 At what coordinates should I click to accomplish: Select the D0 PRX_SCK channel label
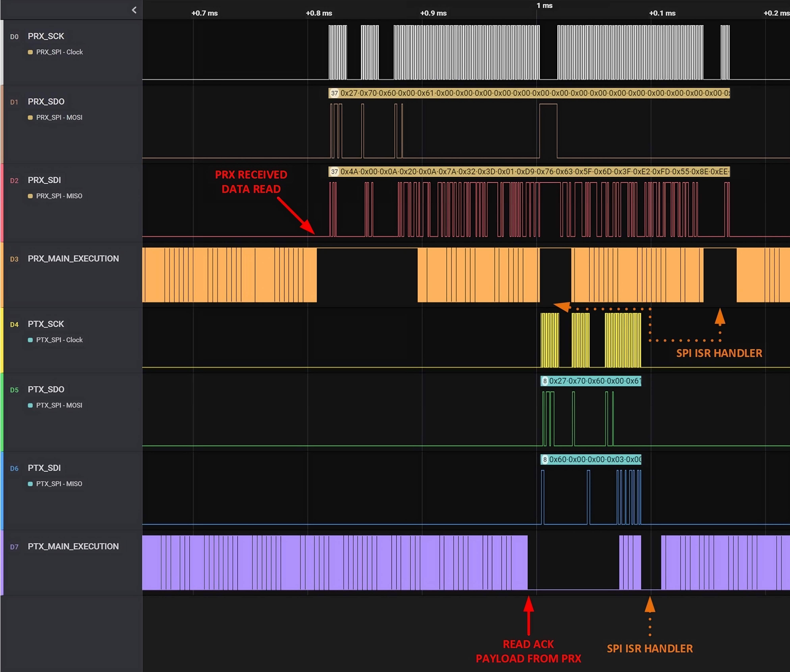pyautogui.click(x=46, y=36)
